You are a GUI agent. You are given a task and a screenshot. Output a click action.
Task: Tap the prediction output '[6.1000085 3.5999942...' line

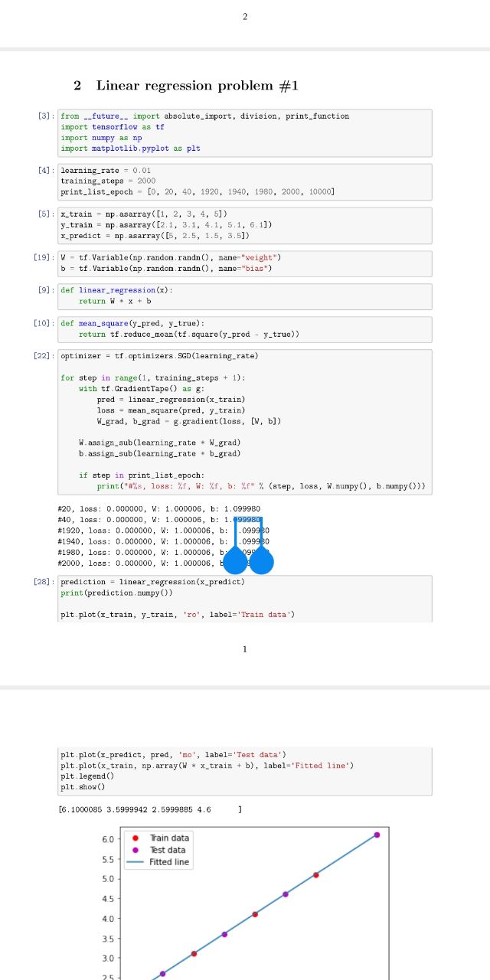(x=150, y=809)
